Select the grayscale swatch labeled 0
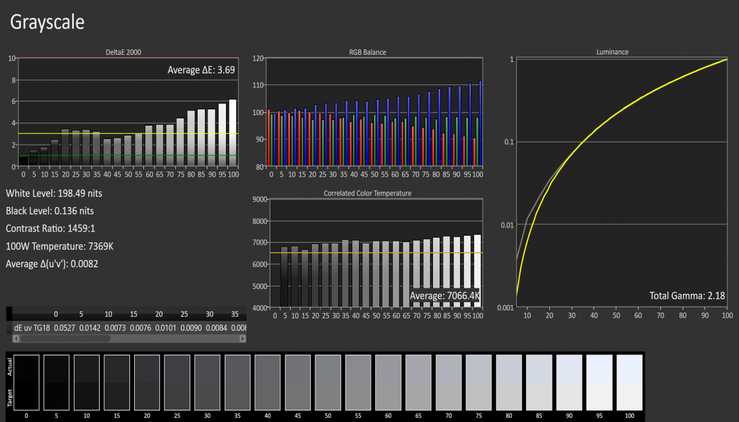 [x=26, y=382]
